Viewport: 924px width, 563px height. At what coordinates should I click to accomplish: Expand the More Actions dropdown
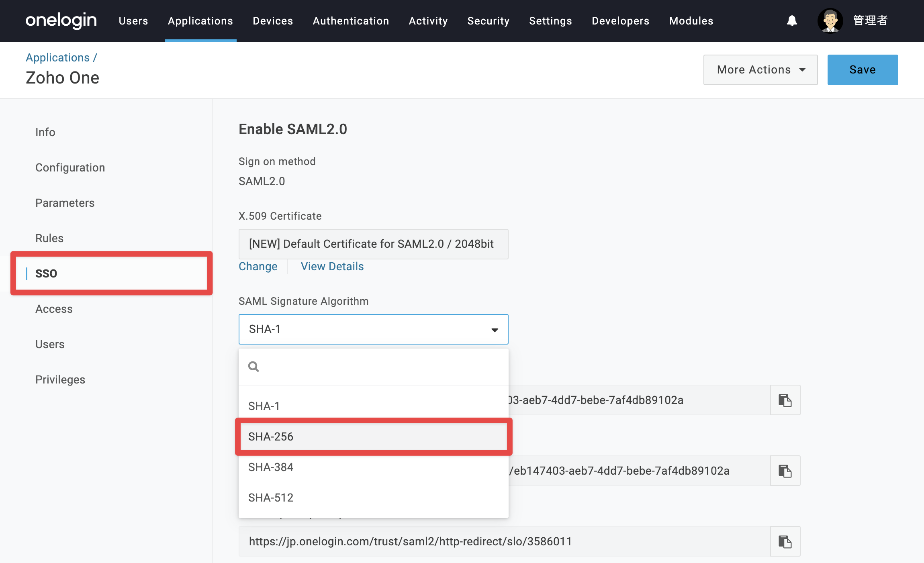coord(760,70)
